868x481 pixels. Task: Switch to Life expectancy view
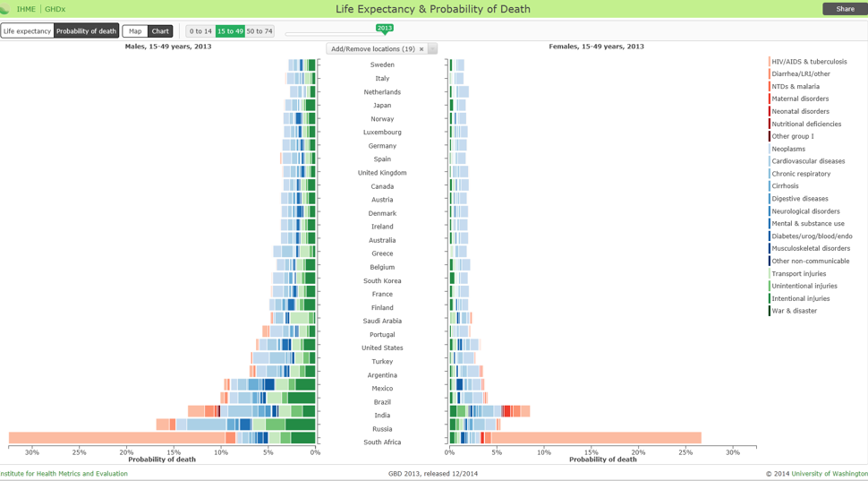tap(27, 31)
